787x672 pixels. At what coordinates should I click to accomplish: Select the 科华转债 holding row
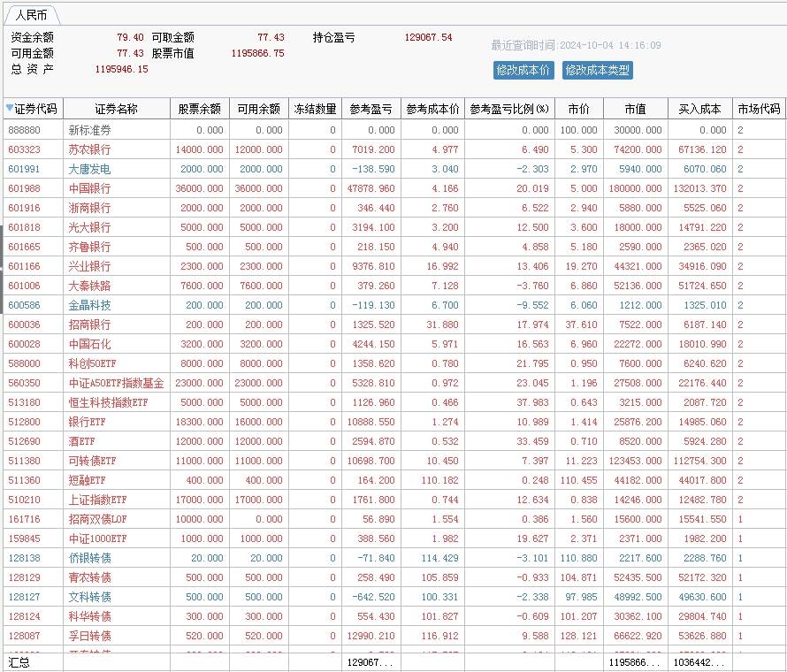pos(393,616)
